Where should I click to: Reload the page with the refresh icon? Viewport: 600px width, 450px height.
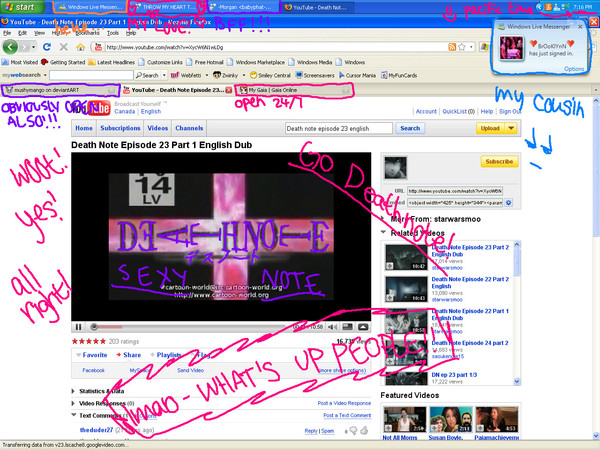pos(47,47)
